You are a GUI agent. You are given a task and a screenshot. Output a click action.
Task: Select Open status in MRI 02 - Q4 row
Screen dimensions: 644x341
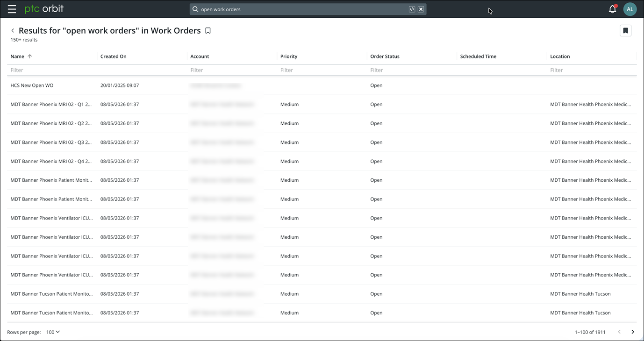(x=376, y=161)
